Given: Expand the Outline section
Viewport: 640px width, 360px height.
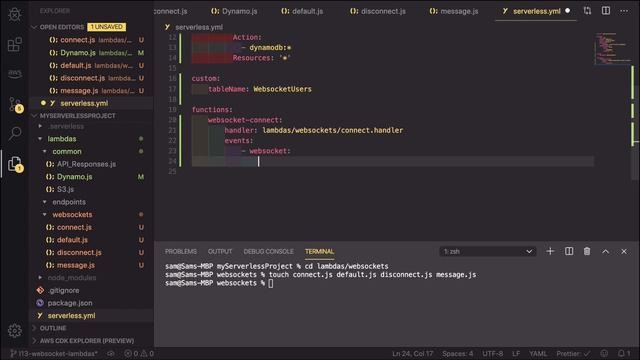Looking at the screenshot, I should point(53,328).
